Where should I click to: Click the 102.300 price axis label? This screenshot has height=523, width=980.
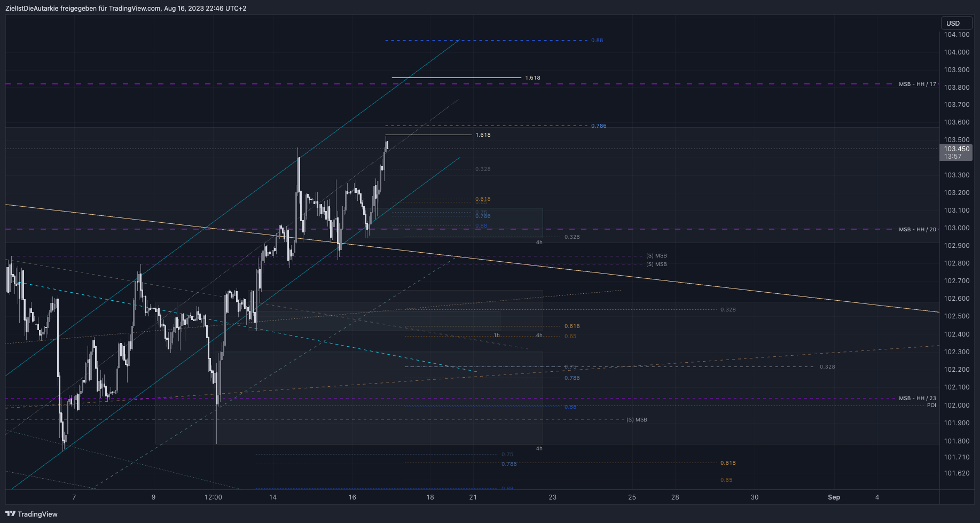tap(957, 352)
